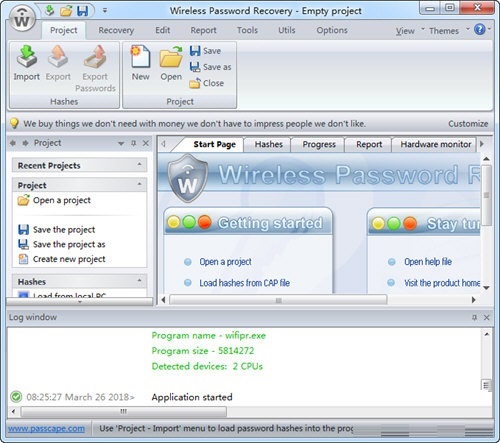Switch to the Recovery ribbon tab
This screenshot has height=443, width=500.
[116, 30]
